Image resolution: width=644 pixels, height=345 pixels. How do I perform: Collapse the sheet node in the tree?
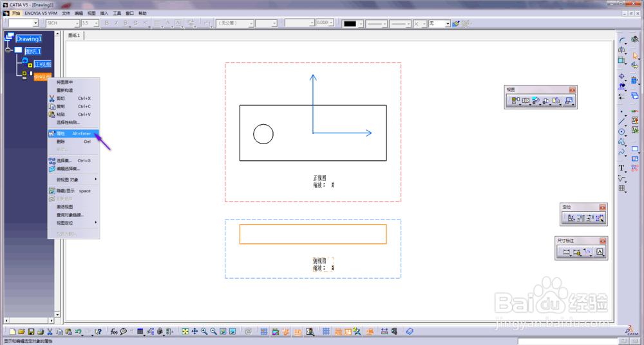pyautogui.click(x=7, y=50)
